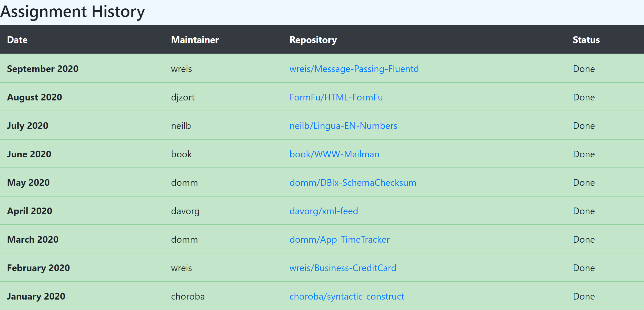The image size is (644, 310).
Task: Click maintainer davorg in the April row
Action: point(185,211)
